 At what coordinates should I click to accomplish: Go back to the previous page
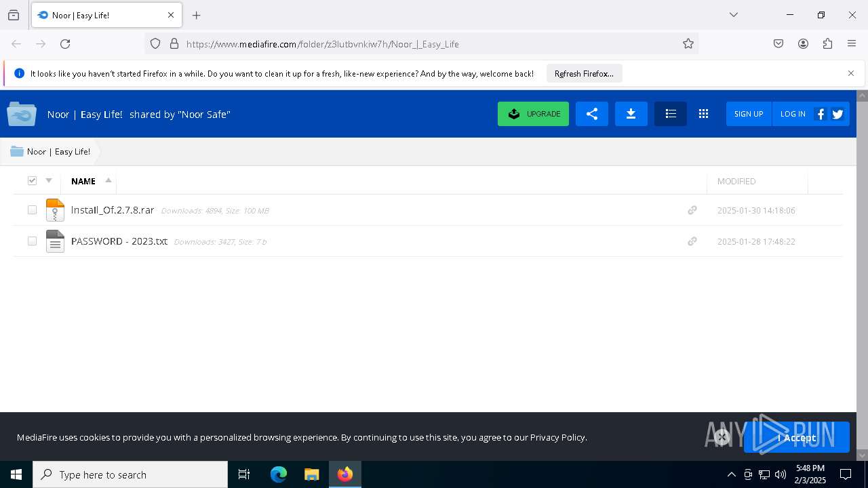16,44
